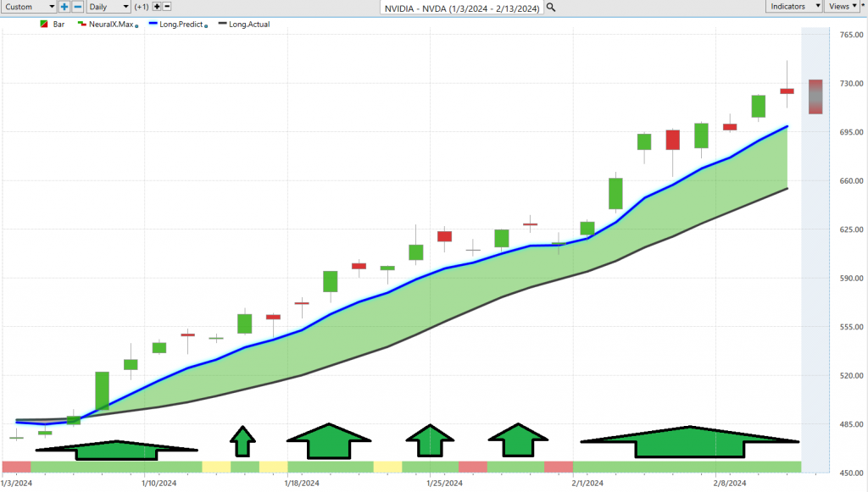This screenshot has width=868, height=492.
Task: Click the Bar legend icon
Action: point(44,25)
